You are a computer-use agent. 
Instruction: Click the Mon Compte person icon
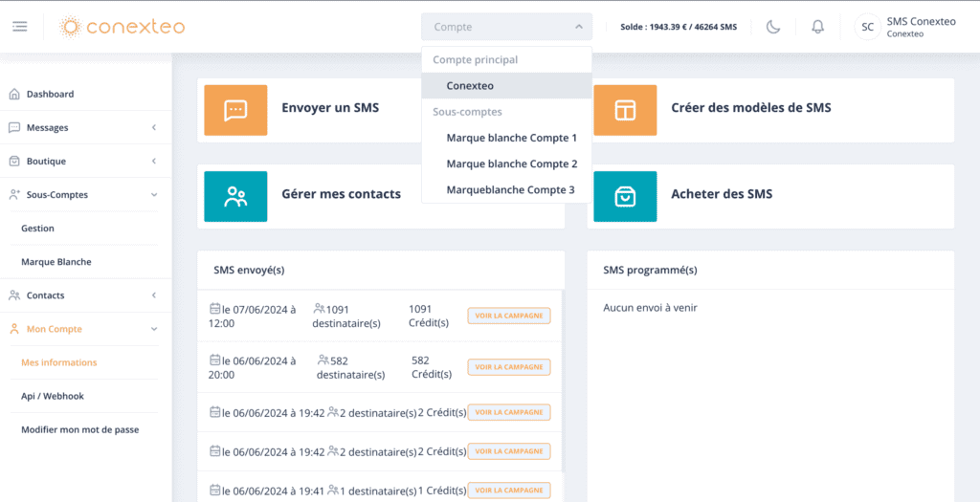click(x=14, y=329)
